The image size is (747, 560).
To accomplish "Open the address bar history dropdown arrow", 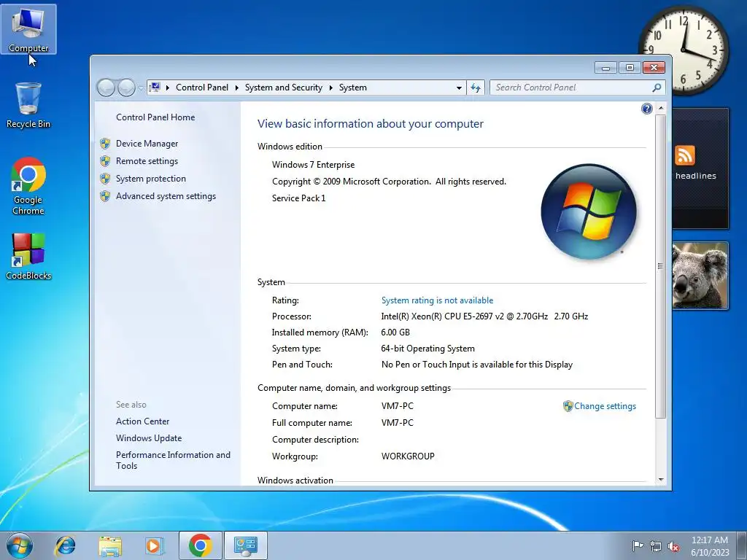I will pyautogui.click(x=459, y=88).
